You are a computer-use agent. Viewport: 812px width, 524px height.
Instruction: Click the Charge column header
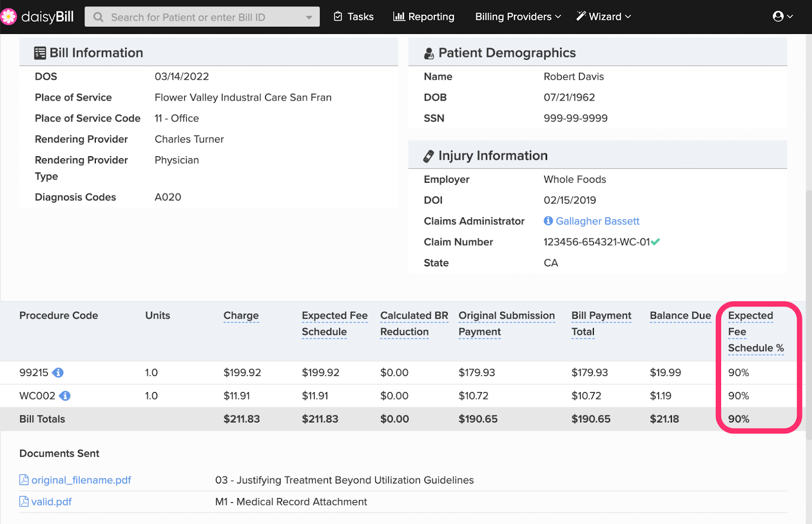[241, 316]
